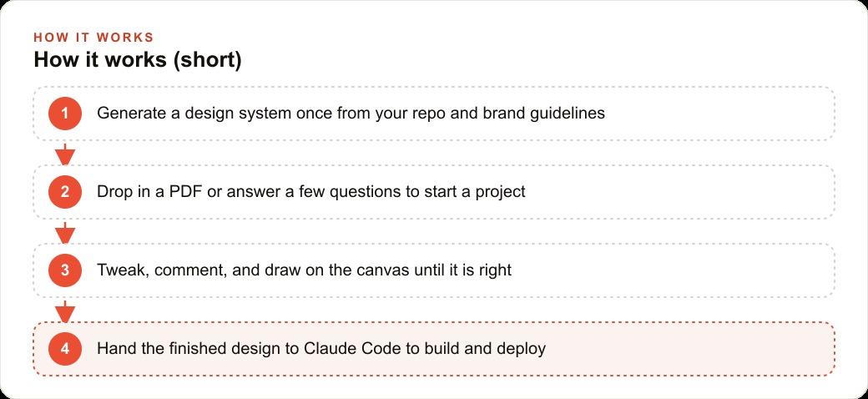Image resolution: width=868 pixels, height=399 pixels.
Task: Click empty area of step 1 card
Action: click(x=719, y=114)
